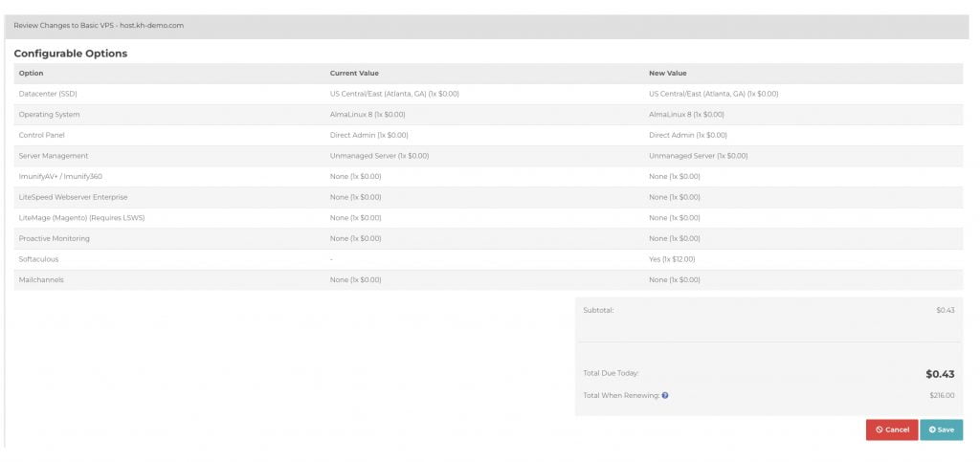Click the Softaculous current value dash

point(331,258)
